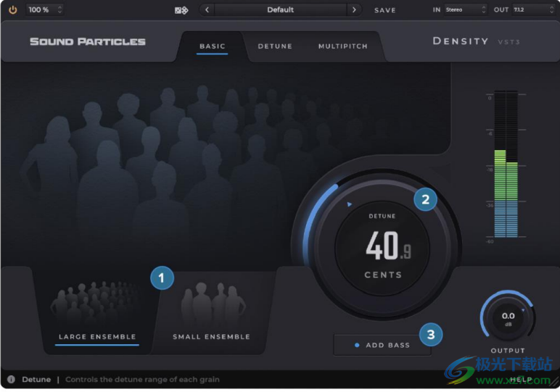Click the randomize dice icon
Viewport: 560px width, 392px height.
[x=181, y=10]
